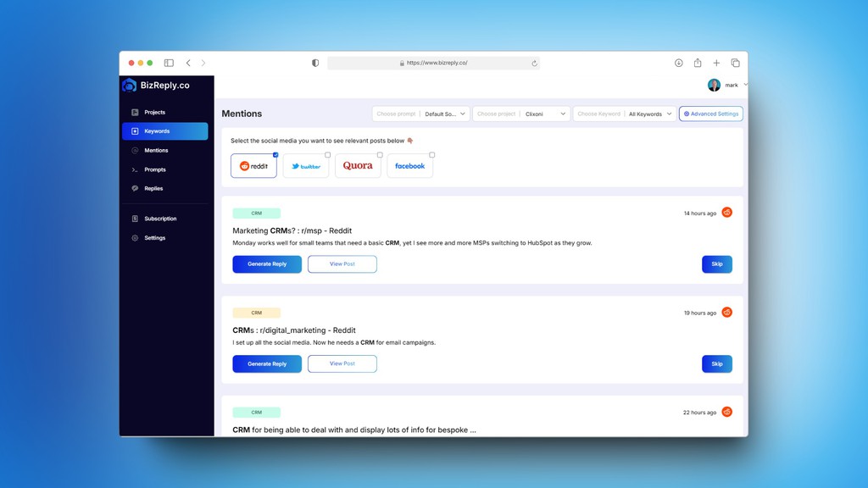Click reddit icon beside 19 hours ago
Screen dimensions: 868x488
[x=726, y=312]
